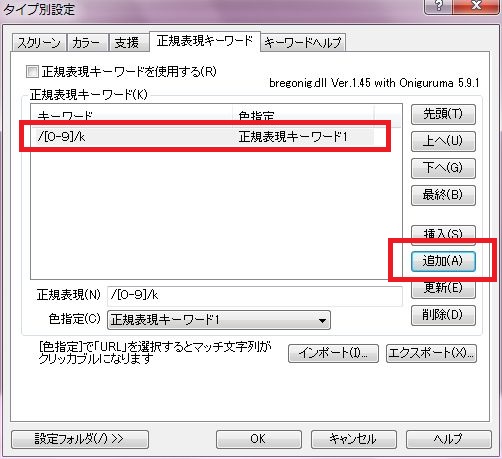Image resolution: width=502 pixels, height=459 pixels.
Task: Open help with ヘルプ button
Action: coord(448,439)
